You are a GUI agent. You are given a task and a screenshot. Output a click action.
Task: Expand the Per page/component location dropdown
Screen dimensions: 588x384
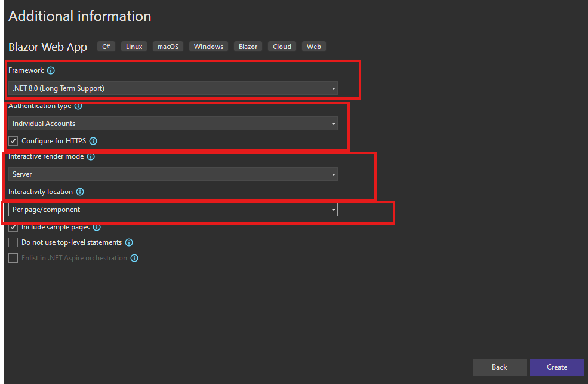click(173, 210)
